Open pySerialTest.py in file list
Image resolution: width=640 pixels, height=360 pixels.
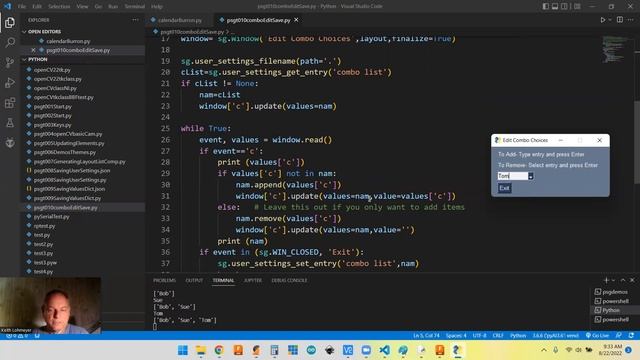click(51, 217)
